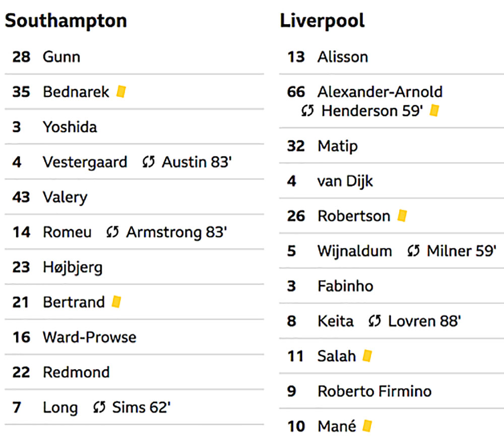Click the yellow card next to Bednarek

click(x=121, y=91)
